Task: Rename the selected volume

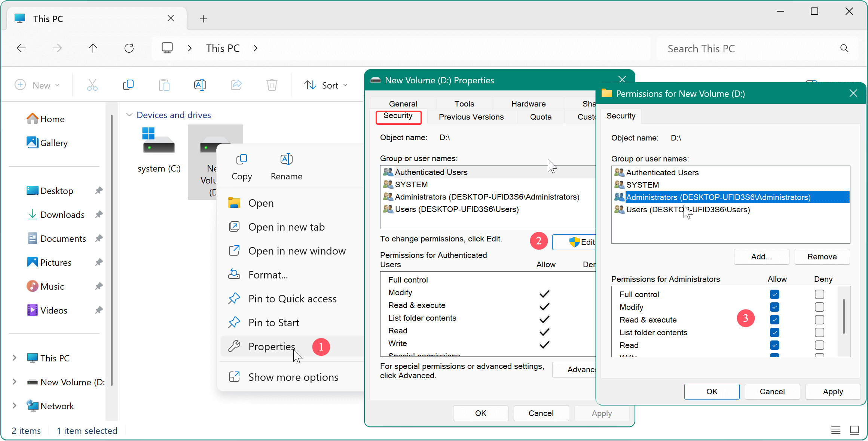Action: (x=201, y=85)
